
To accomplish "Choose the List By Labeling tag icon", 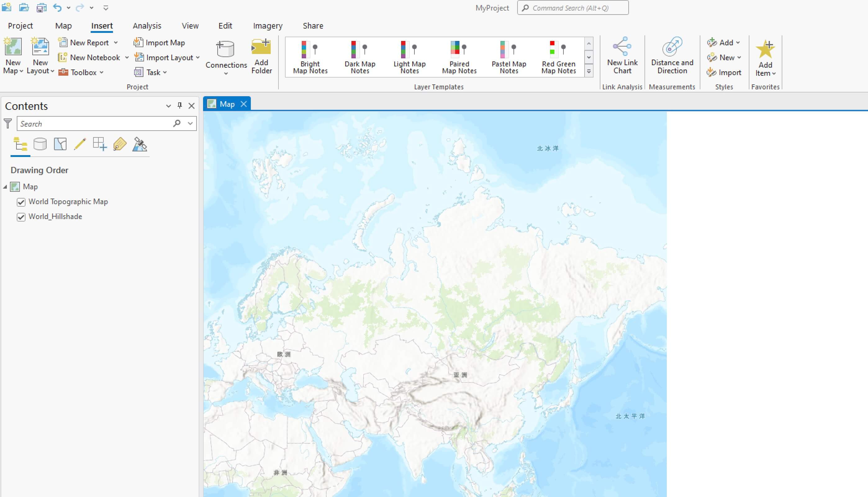I will 120,144.
